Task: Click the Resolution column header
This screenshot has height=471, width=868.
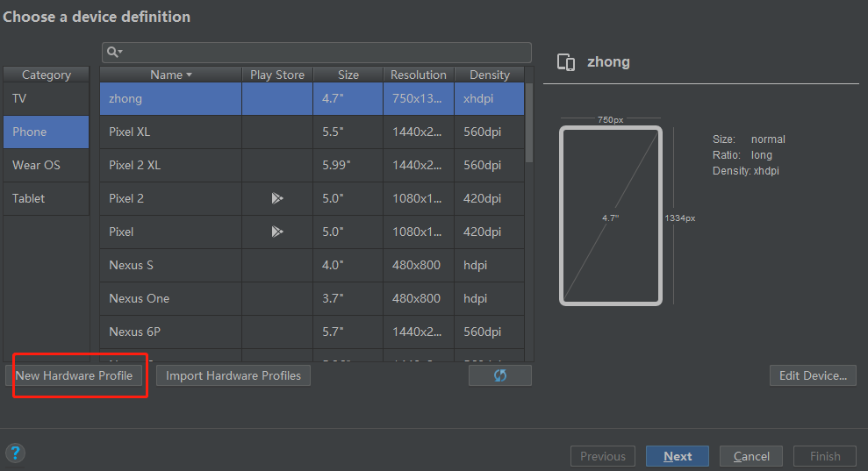Action: coord(419,75)
